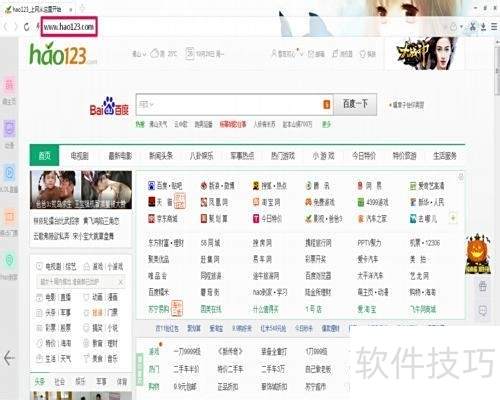Open the purple icon in left sidebar
This screenshot has height=400, width=500.
9,128
